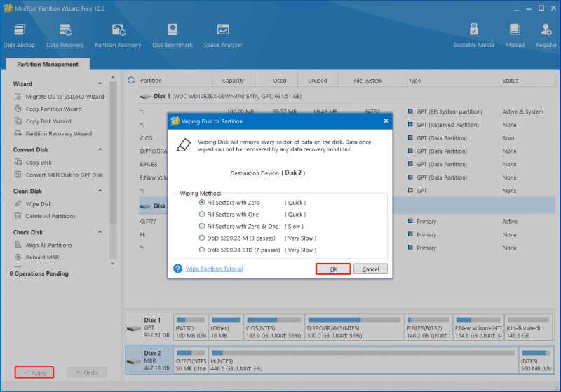Select DoD 5220.22-M (3 passes) method

click(202, 238)
